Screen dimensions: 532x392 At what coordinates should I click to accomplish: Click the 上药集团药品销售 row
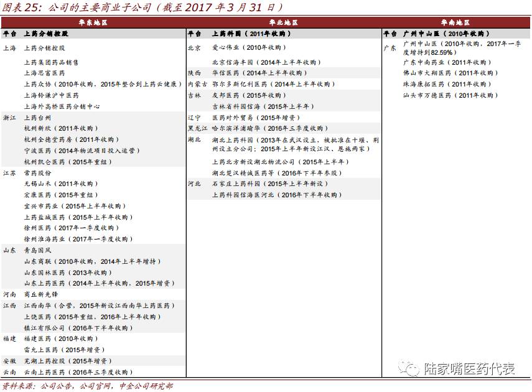click(x=51, y=62)
